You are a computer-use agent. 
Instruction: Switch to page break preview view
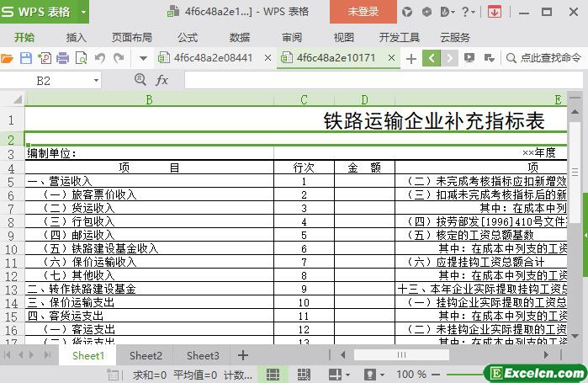click(x=304, y=374)
